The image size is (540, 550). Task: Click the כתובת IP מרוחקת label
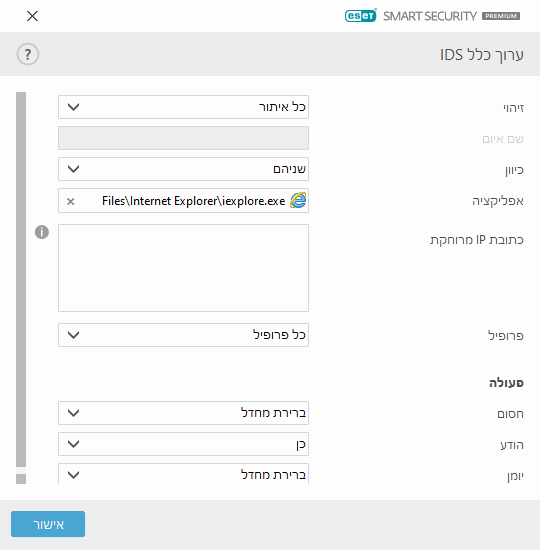point(477,240)
